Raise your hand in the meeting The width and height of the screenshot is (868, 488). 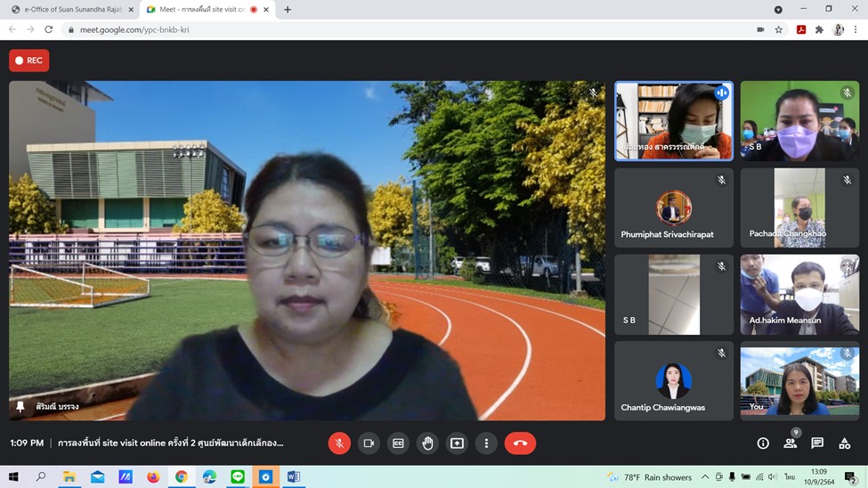[x=427, y=443]
